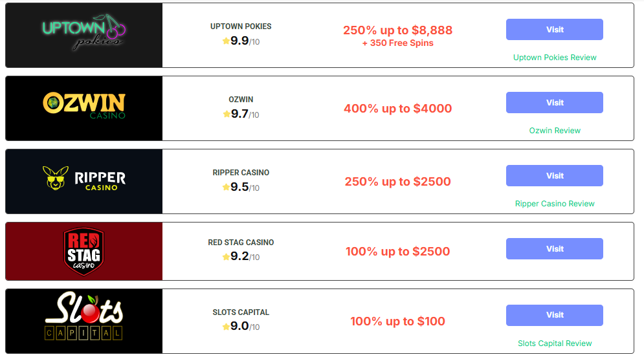
Task: Visit Ozwin casino
Action: tap(555, 103)
